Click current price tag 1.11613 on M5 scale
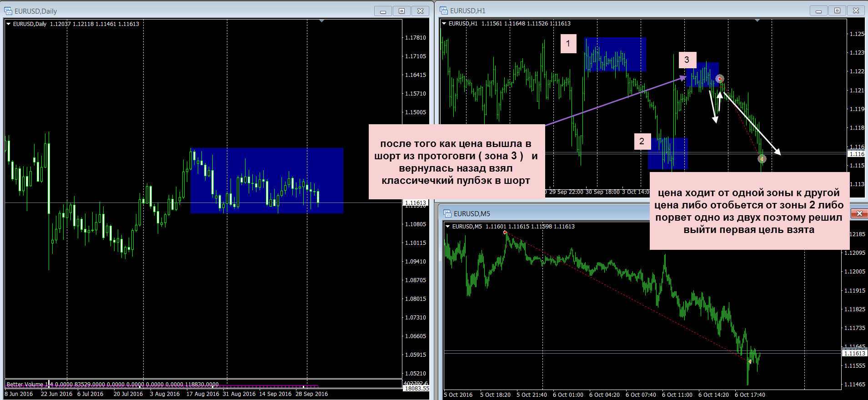Viewport: 868px width, 400px height. [x=855, y=353]
